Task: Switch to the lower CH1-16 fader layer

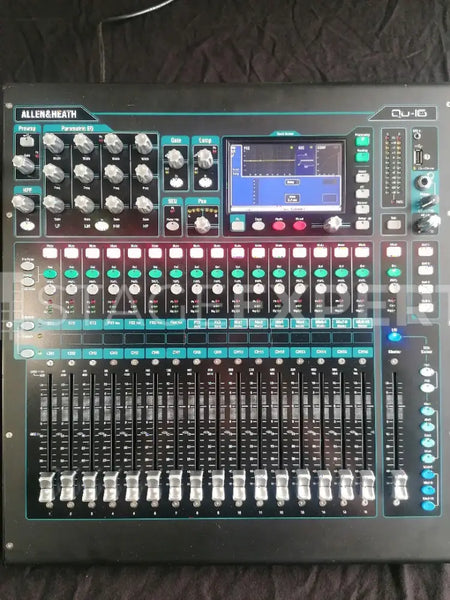Action: (x=27, y=353)
